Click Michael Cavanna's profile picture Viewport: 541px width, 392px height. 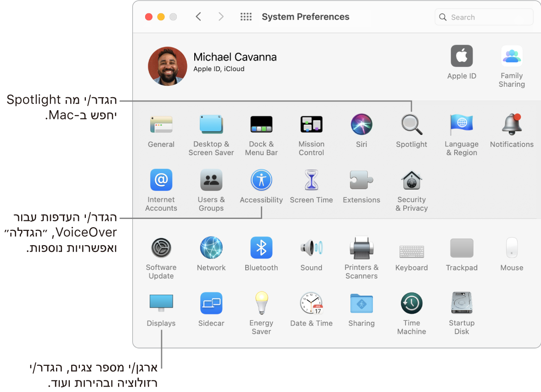coord(168,66)
